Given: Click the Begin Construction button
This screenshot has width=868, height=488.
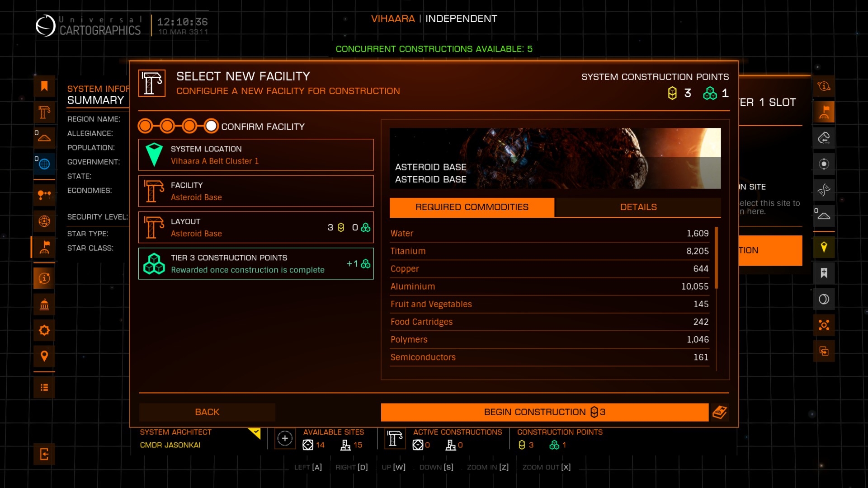Looking at the screenshot, I should (x=544, y=412).
